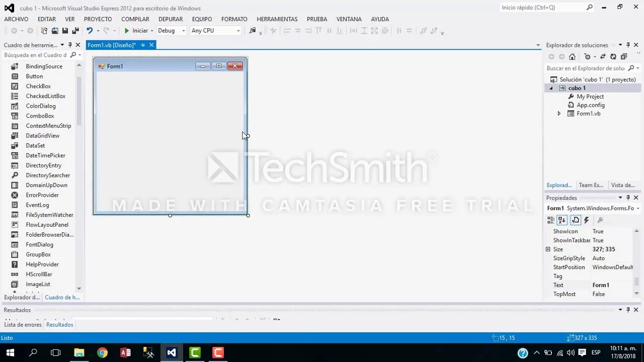This screenshot has width=644, height=362.
Task: Select App.config in Solution Explorer
Action: pos(591,105)
